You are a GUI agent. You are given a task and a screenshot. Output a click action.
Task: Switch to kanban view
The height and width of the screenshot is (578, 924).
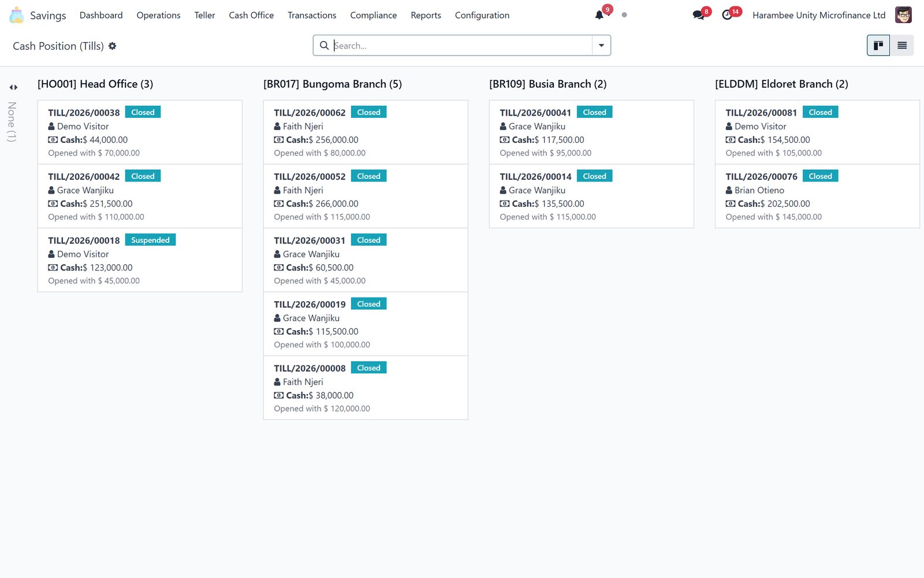coord(878,46)
